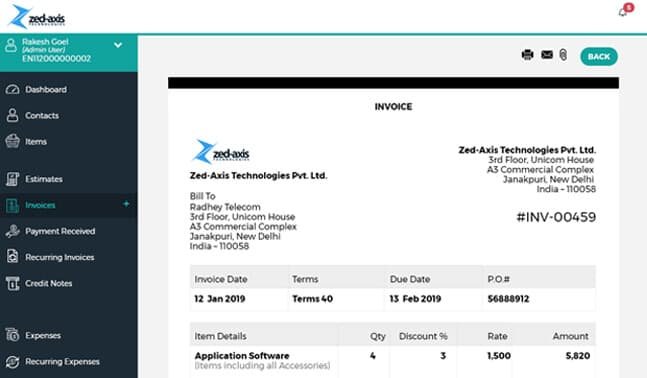Click the BACK button

(599, 57)
